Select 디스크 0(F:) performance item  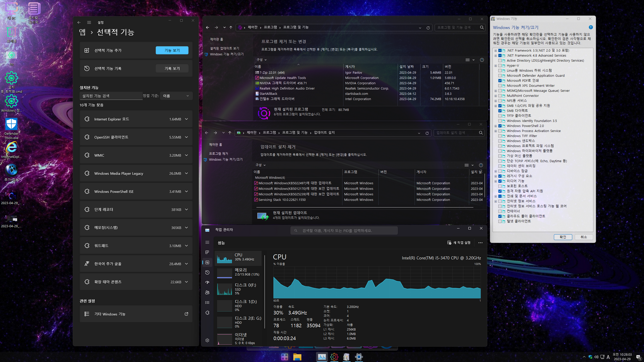(x=239, y=289)
